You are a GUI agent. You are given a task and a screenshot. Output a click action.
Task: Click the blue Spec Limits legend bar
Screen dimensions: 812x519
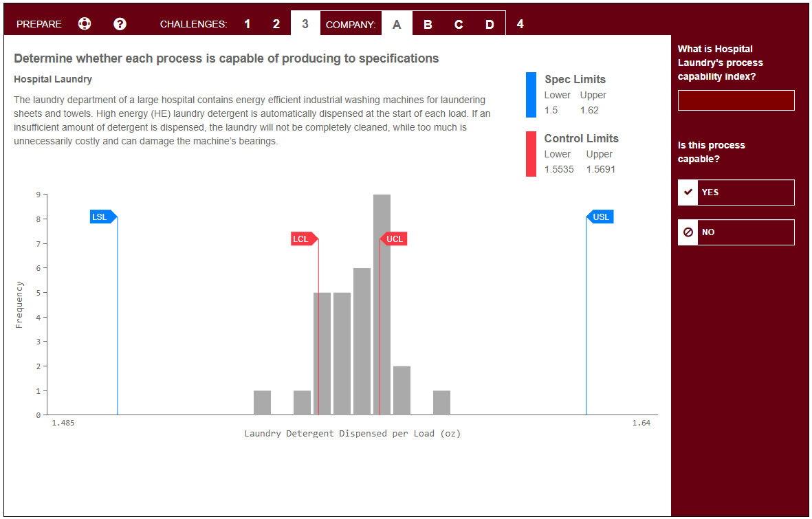pos(530,95)
